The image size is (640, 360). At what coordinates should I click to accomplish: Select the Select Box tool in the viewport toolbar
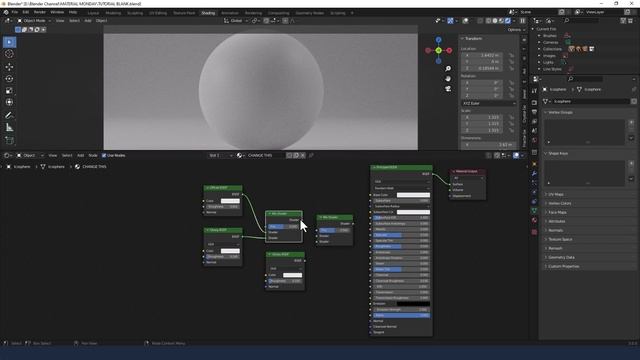9,42
